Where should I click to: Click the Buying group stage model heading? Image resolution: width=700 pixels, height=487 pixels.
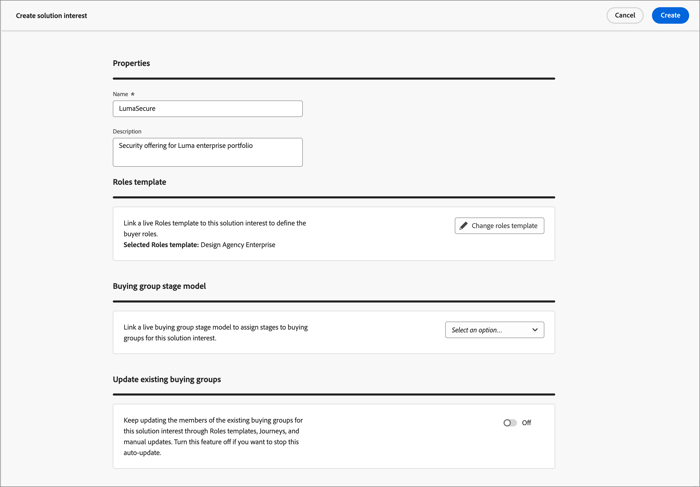159,286
